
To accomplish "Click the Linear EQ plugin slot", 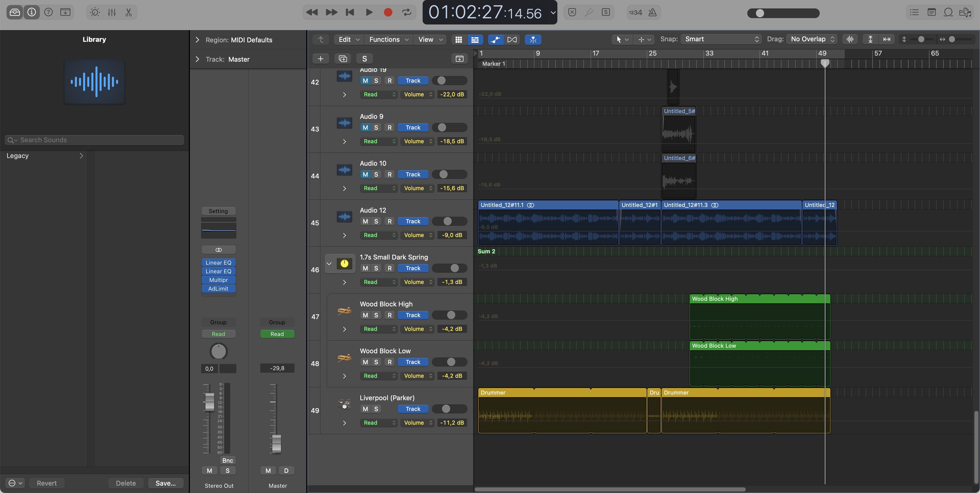I will pyautogui.click(x=218, y=263).
